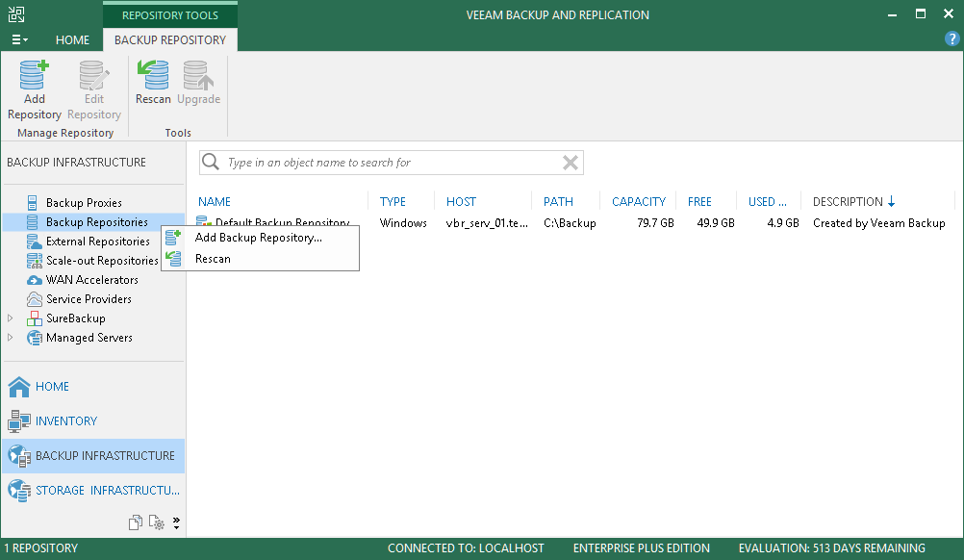
Task: Expand the Managed Servers tree node
Action: coord(10,338)
